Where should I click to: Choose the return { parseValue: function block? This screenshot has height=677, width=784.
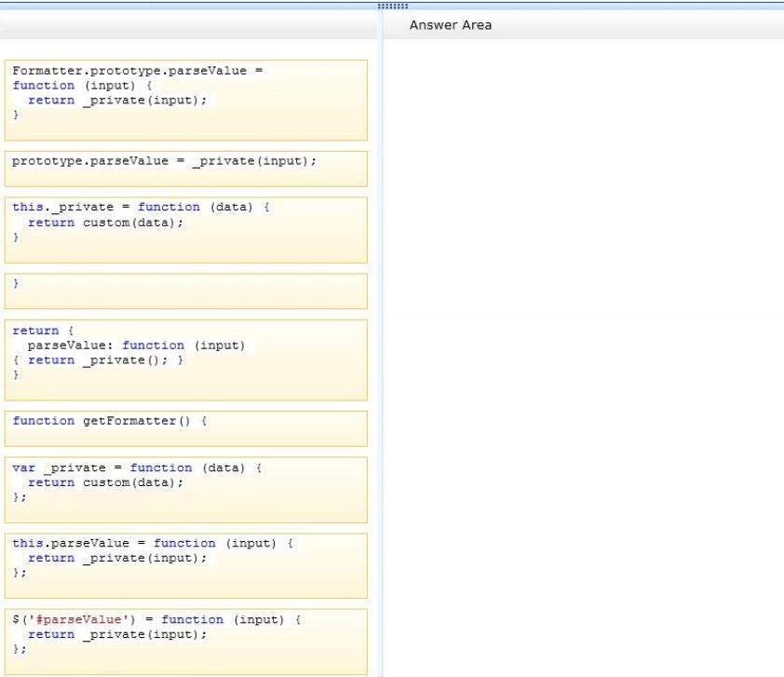click(186, 360)
